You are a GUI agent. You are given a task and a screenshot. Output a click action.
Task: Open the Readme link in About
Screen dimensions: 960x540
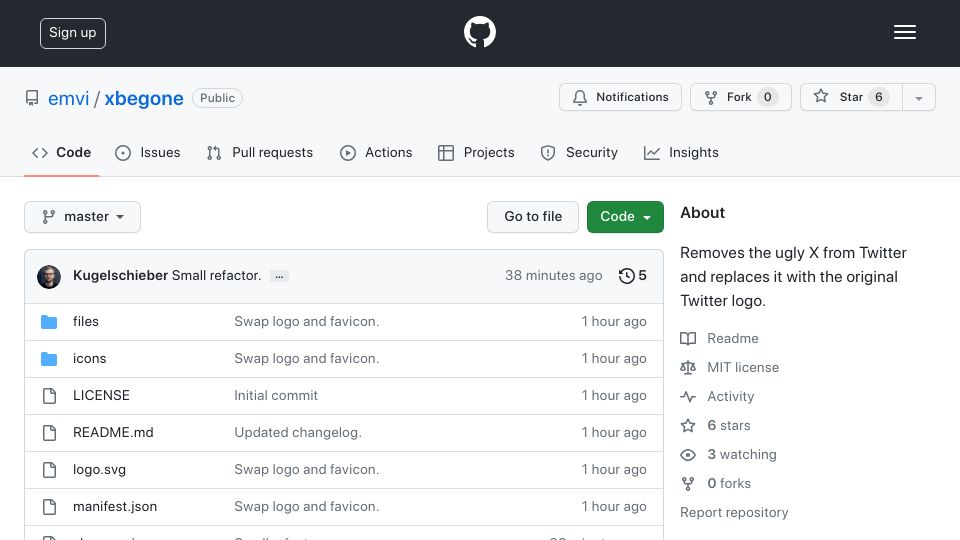point(733,339)
